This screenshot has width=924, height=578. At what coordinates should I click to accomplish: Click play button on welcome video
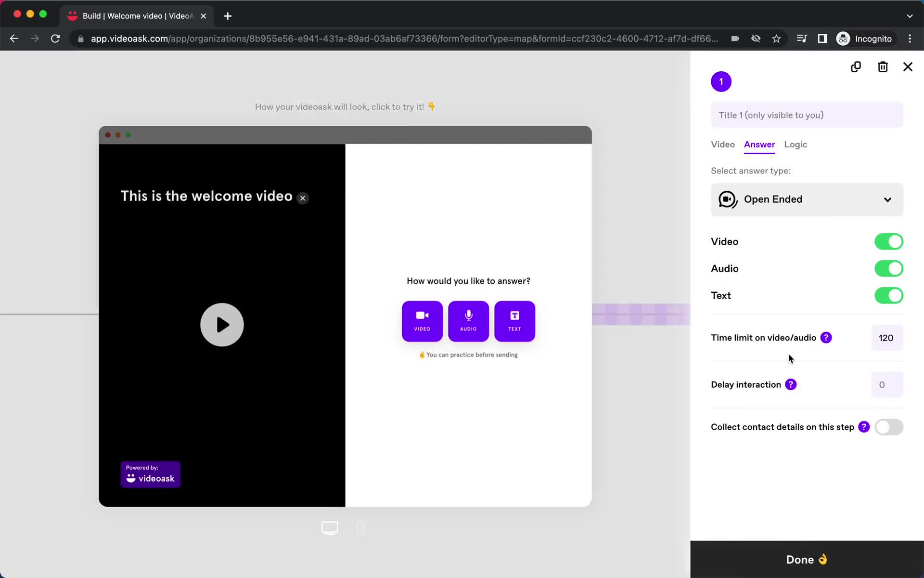(222, 325)
